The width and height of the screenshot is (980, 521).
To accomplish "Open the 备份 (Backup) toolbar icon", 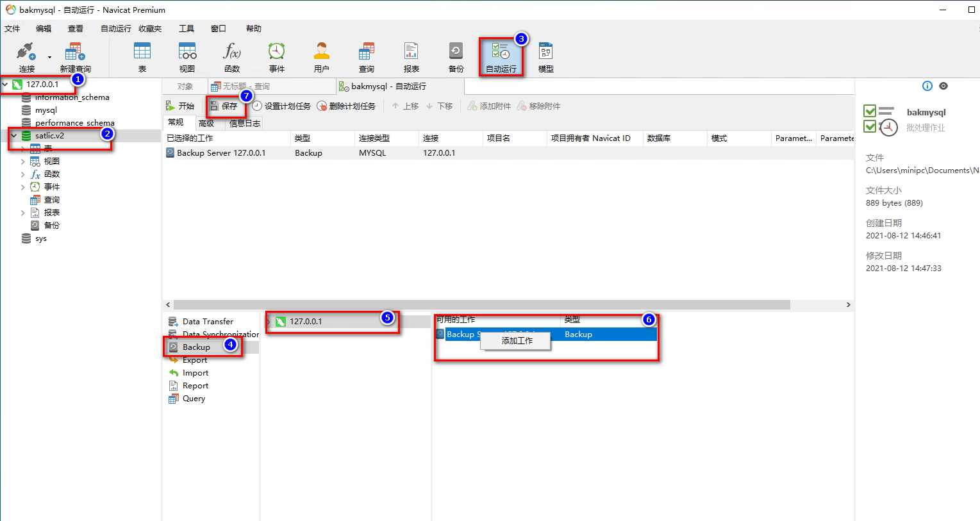I will click(456, 57).
